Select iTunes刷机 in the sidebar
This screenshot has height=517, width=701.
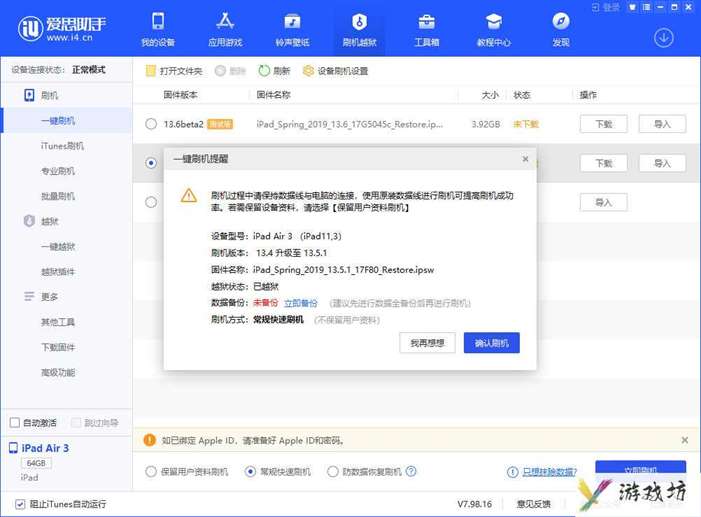coord(62,146)
